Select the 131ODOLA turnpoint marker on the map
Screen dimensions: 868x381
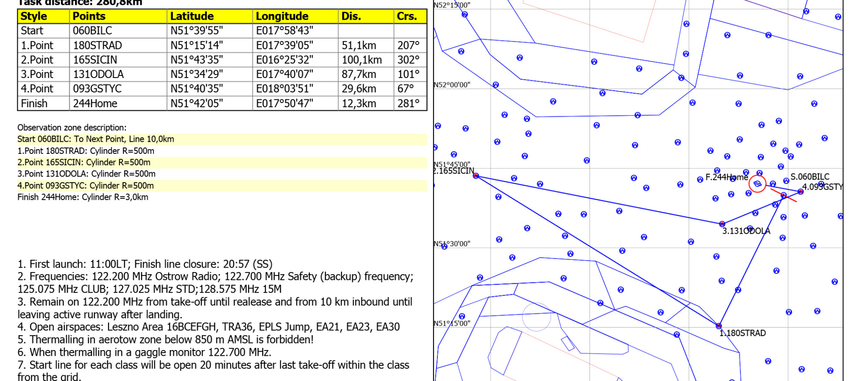(x=722, y=224)
